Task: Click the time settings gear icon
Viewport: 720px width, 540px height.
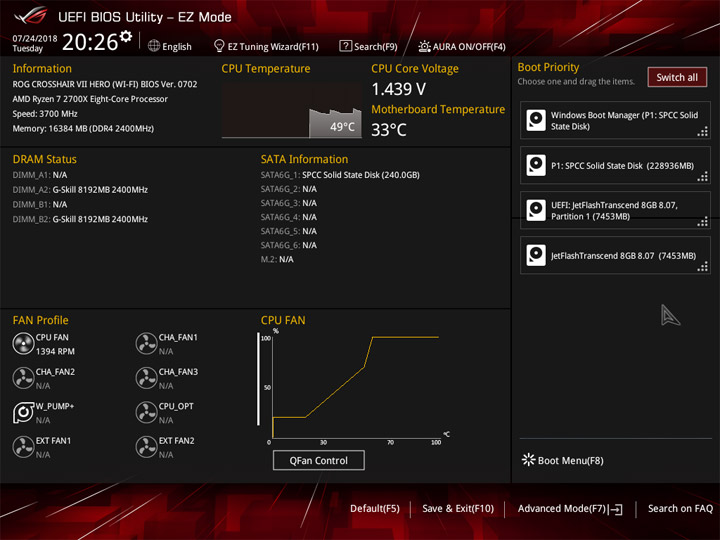Action: click(126, 36)
